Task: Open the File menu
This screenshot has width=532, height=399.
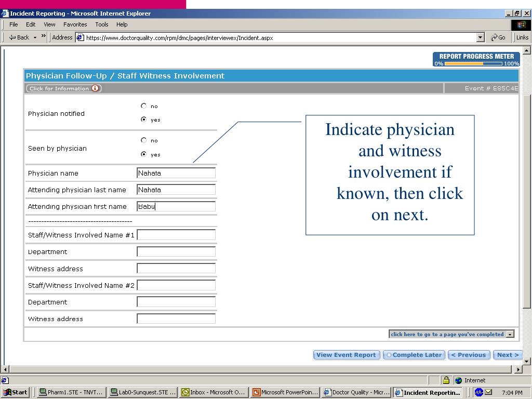Action: tap(14, 24)
